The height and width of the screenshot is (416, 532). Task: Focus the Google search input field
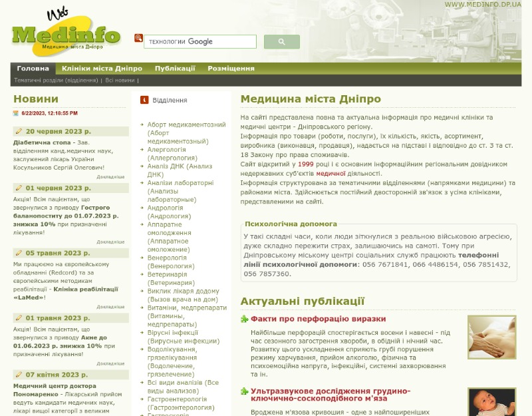(200, 41)
